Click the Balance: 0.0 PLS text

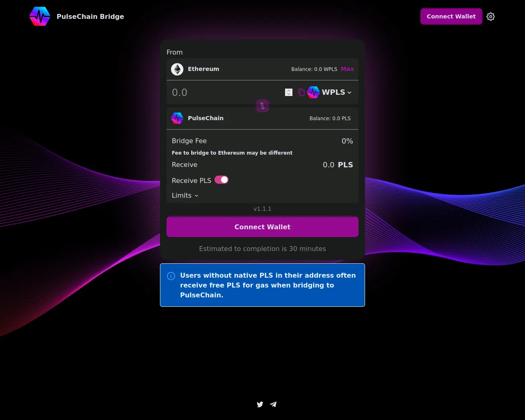click(x=330, y=119)
